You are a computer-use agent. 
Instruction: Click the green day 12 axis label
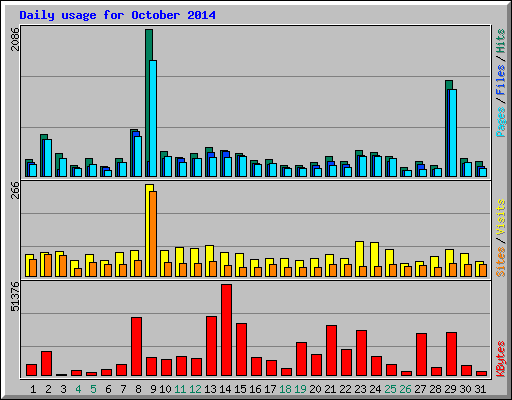click(x=195, y=389)
